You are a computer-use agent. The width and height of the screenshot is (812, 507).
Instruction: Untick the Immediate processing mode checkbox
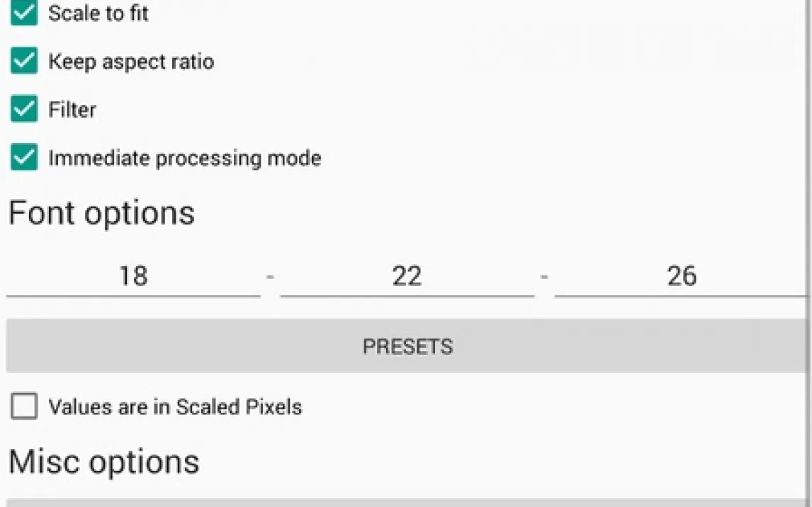[x=24, y=157]
